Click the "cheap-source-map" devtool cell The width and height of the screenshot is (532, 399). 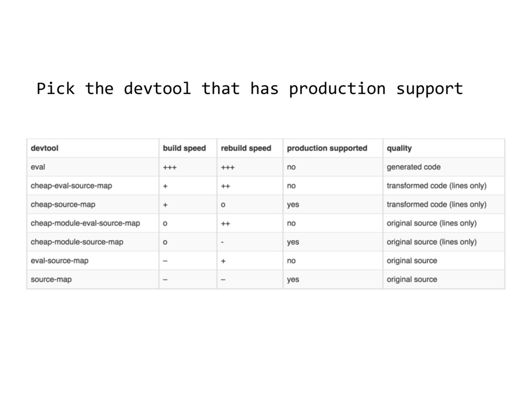click(x=63, y=204)
